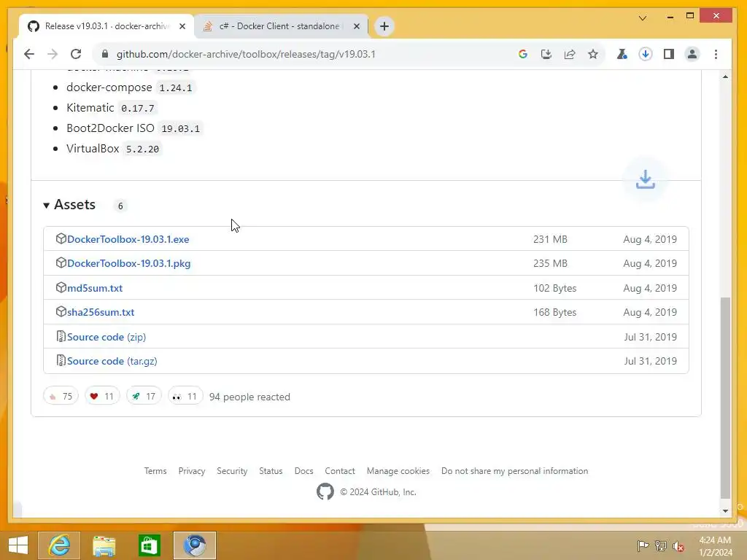Image resolution: width=747 pixels, height=560 pixels.
Task: Click the '94 people reacted' text
Action: pos(249,397)
